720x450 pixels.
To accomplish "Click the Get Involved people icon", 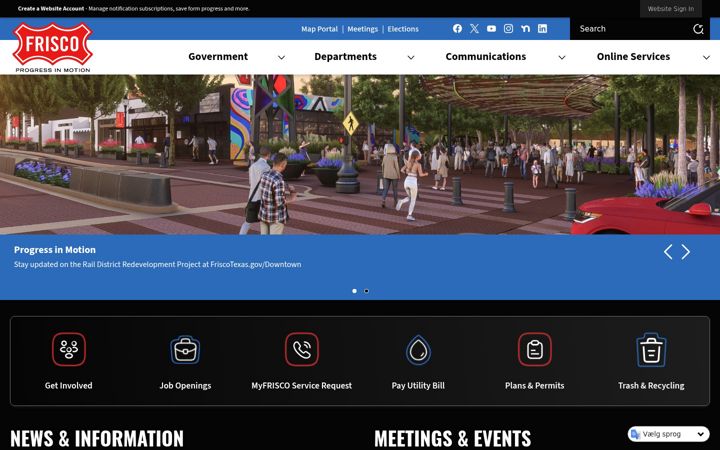I will [x=68, y=349].
